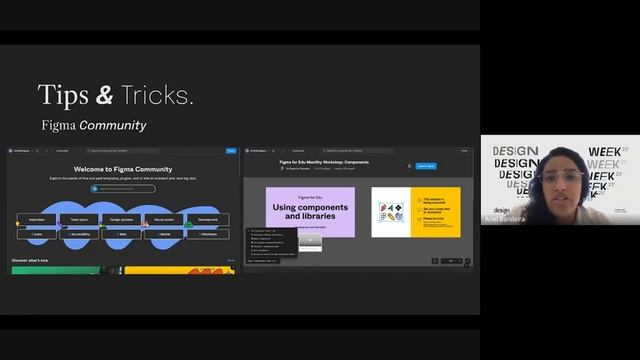Click globe icon inside Community search box

(x=95, y=189)
